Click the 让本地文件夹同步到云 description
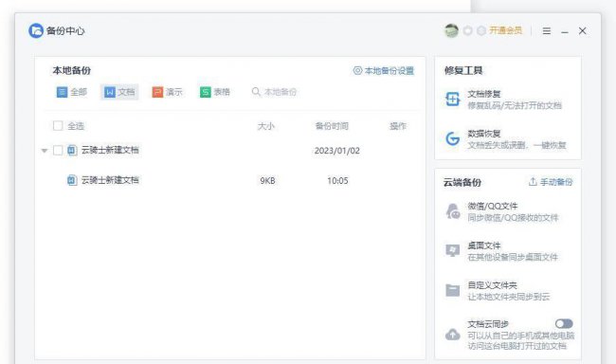Screen dimensions: 616x364 click(509, 297)
